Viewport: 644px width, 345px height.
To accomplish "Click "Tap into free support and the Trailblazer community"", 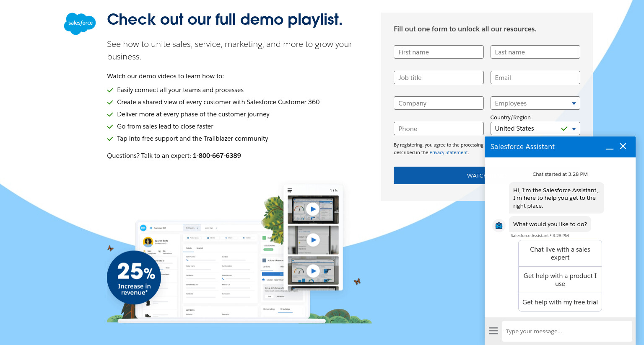I will point(192,139).
